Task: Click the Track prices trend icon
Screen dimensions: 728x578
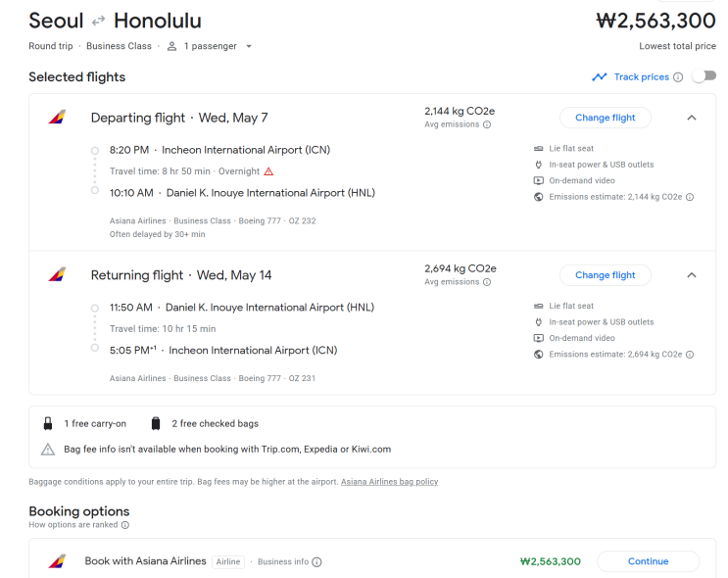Action: pyautogui.click(x=600, y=77)
